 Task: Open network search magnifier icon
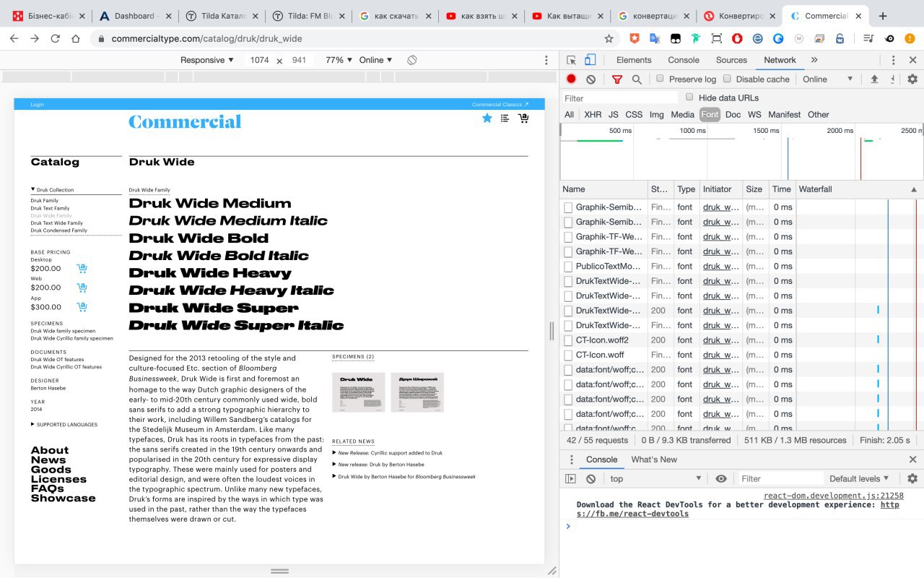[x=637, y=79]
